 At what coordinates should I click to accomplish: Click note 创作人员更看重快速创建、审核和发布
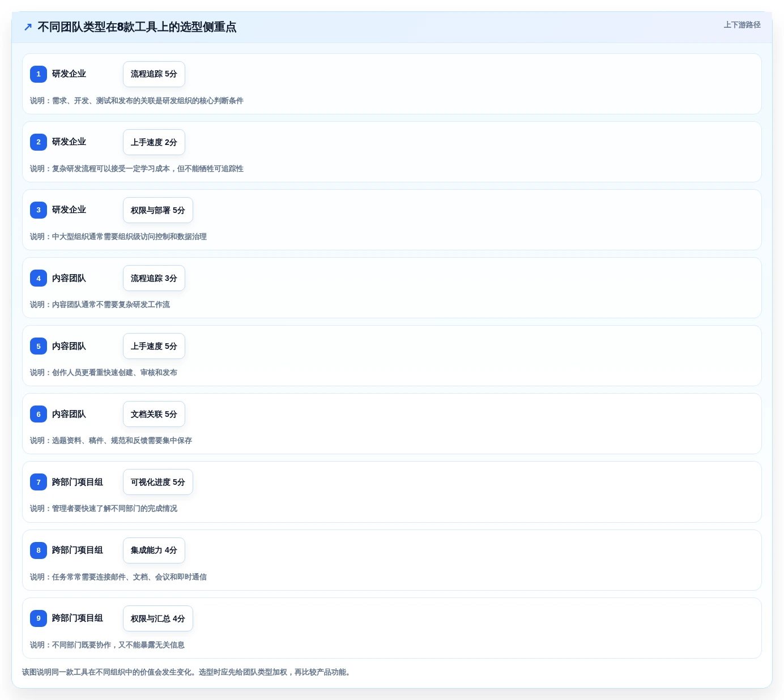(104, 373)
